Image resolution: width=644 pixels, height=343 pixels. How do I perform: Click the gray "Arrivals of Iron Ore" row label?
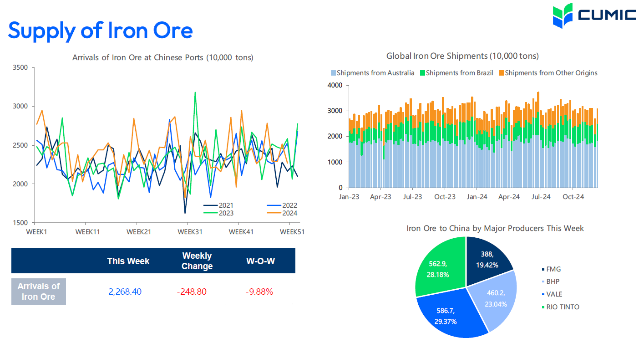click(39, 292)
